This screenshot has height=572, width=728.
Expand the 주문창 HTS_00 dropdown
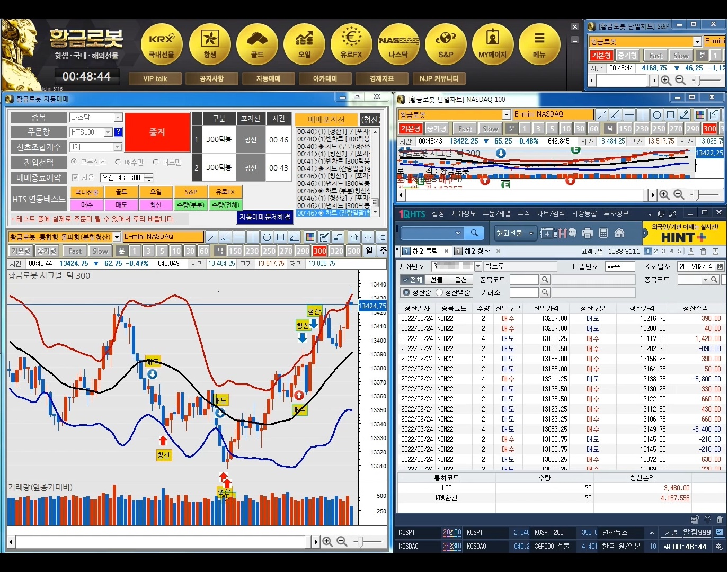108,132
